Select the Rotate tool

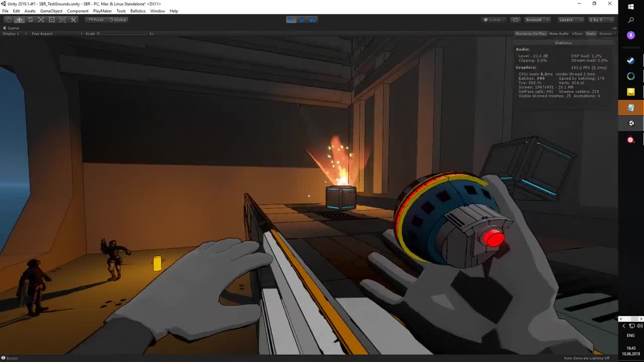(30, 20)
